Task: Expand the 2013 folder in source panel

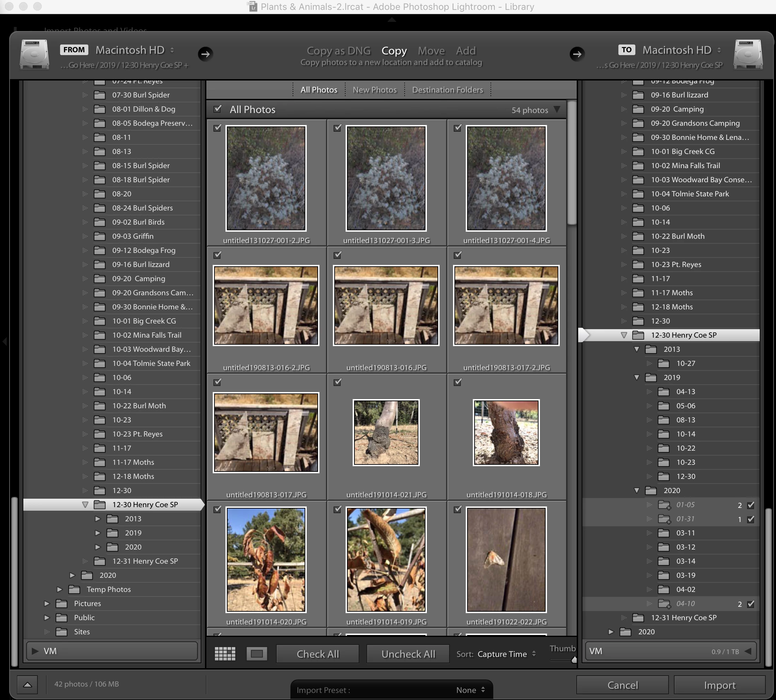Action: (x=98, y=519)
